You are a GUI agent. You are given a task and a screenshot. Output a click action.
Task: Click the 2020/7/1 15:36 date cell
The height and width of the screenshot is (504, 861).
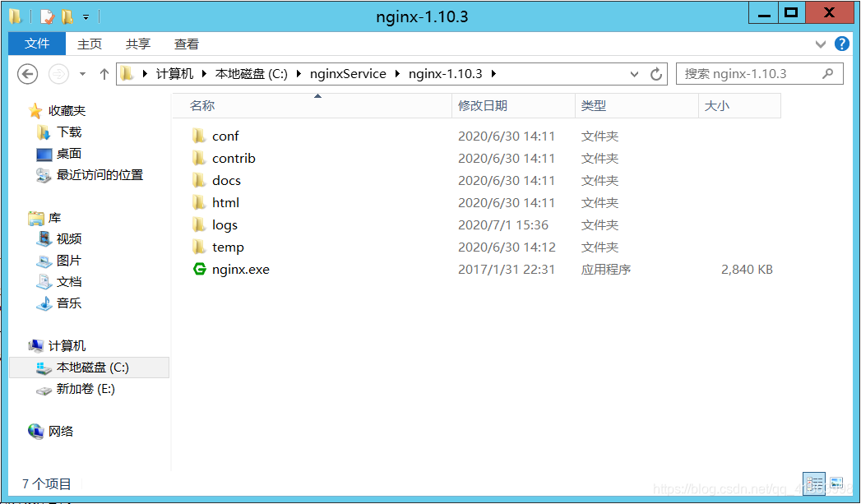pyautogui.click(x=503, y=225)
